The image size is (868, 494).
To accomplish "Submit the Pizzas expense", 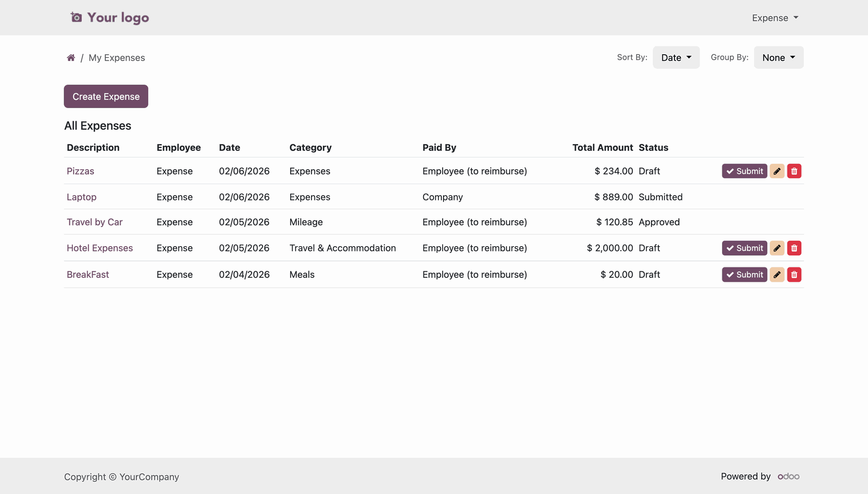I will click(x=745, y=171).
